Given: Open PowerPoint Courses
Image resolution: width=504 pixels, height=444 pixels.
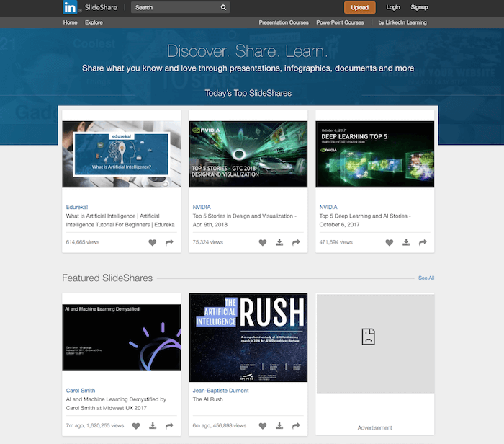Looking at the screenshot, I should pyautogui.click(x=340, y=22).
